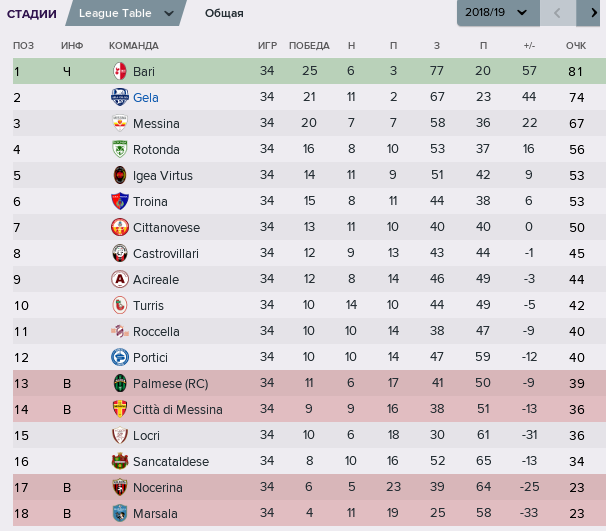This screenshot has height=531, width=606.
Task: Click the Igea Virtus badge icon
Action: click(x=120, y=176)
